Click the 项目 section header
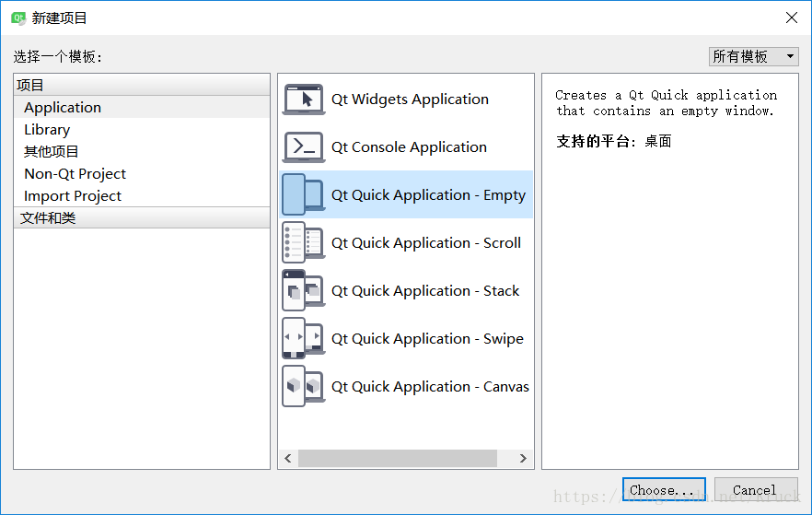Image resolution: width=812 pixels, height=515 pixels. coord(142,85)
